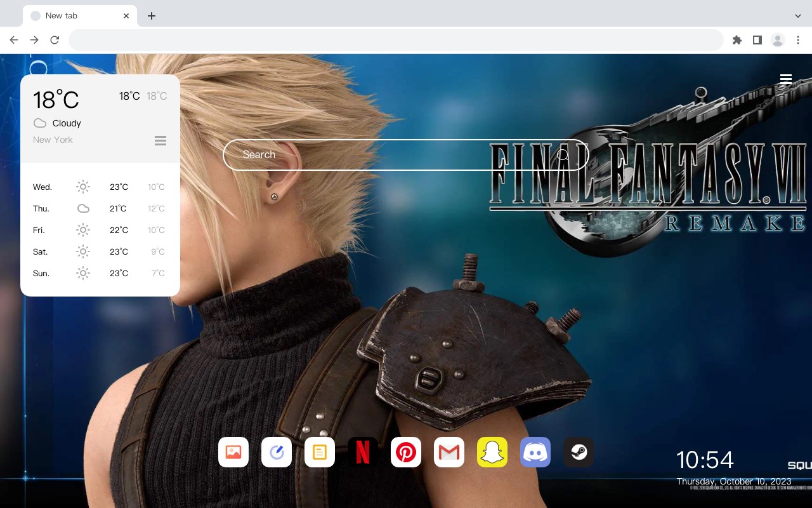Open a new tab with the plus button
Screen dimensions: 812x508
[151, 16]
